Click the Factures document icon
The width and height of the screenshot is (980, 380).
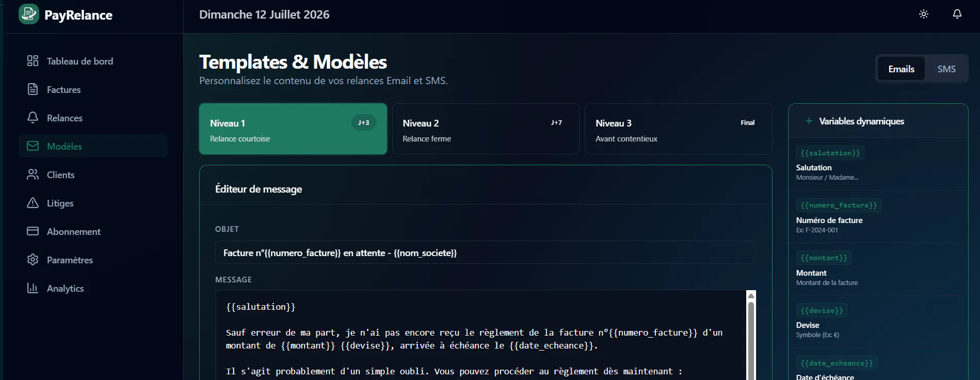tap(33, 89)
